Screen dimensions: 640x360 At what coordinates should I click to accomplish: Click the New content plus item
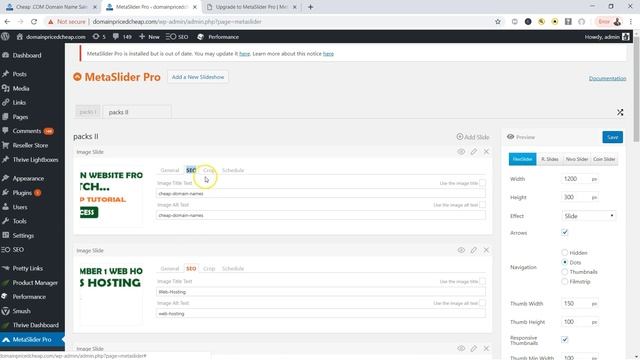click(x=149, y=37)
